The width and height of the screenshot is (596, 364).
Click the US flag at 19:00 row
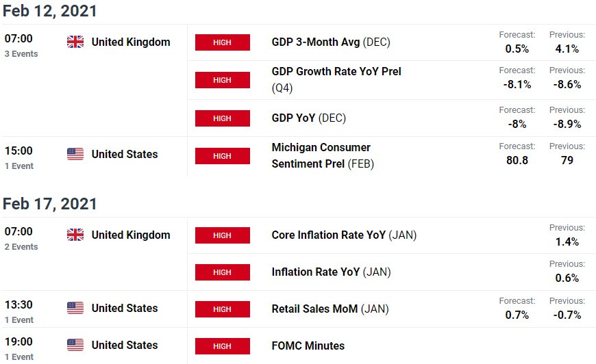pos(75,345)
